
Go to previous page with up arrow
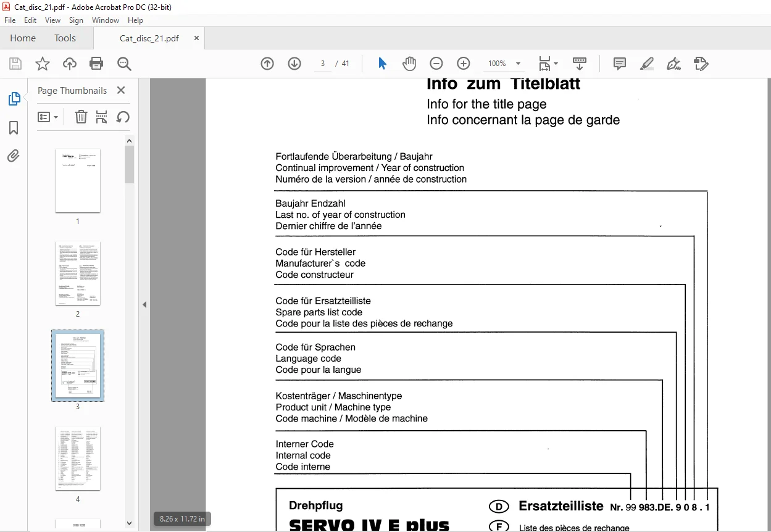(267, 64)
